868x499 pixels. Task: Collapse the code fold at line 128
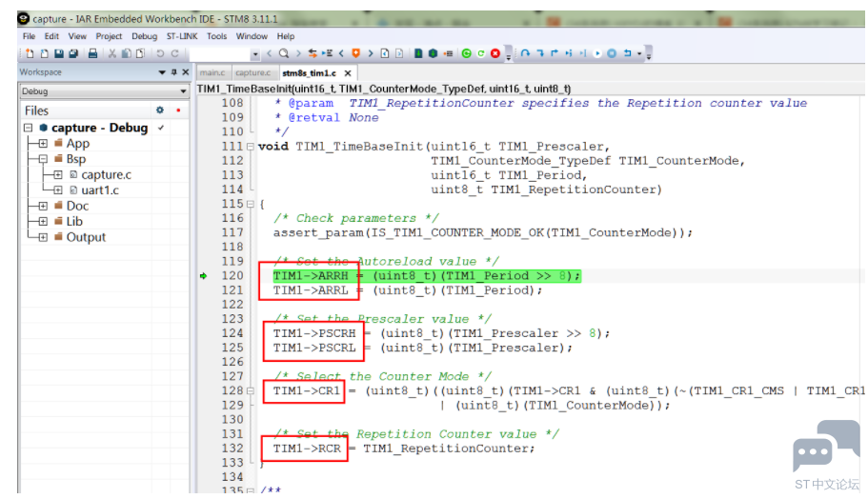pyautogui.click(x=251, y=391)
